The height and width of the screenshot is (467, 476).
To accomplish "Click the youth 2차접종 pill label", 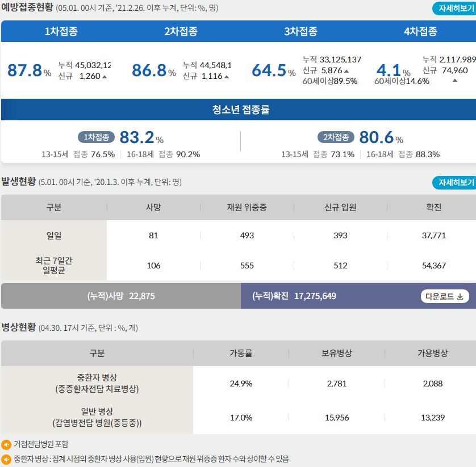I will click(336, 137).
